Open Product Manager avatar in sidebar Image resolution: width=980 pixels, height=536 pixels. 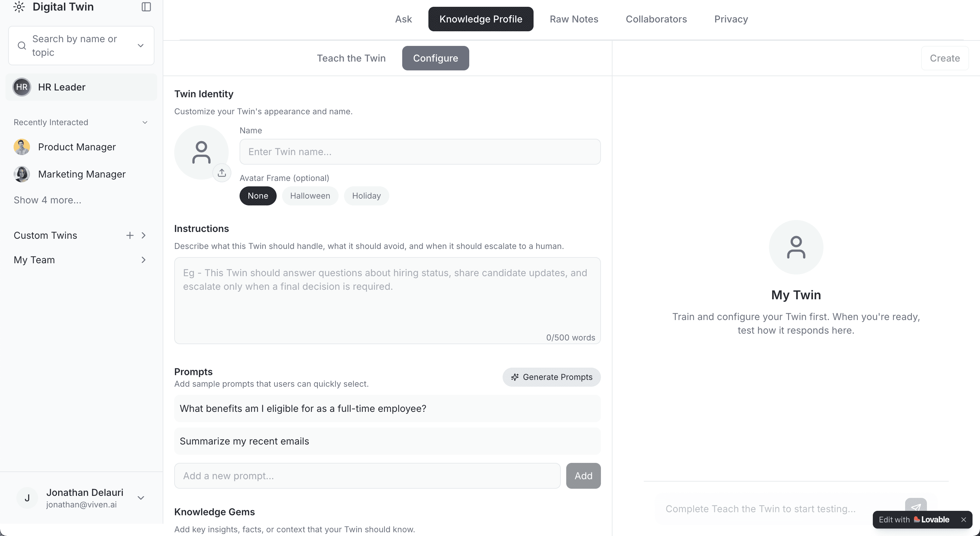coord(22,147)
